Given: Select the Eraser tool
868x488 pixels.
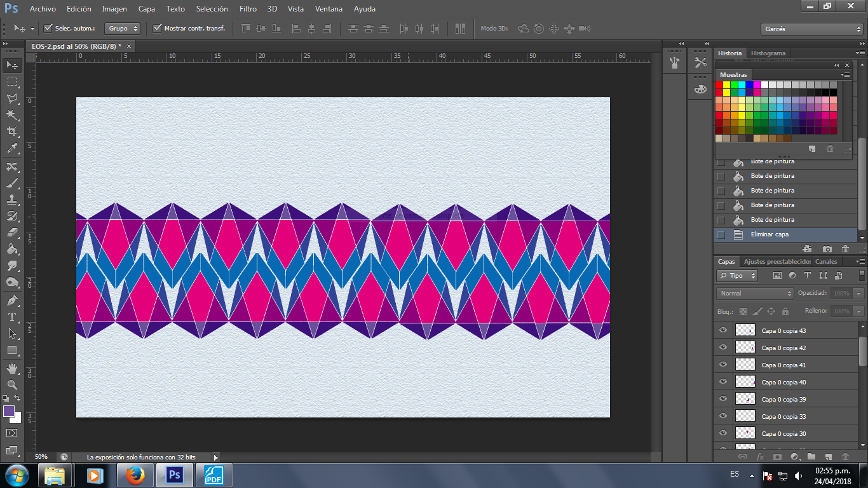Looking at the screenshot, I should point(12,233).
